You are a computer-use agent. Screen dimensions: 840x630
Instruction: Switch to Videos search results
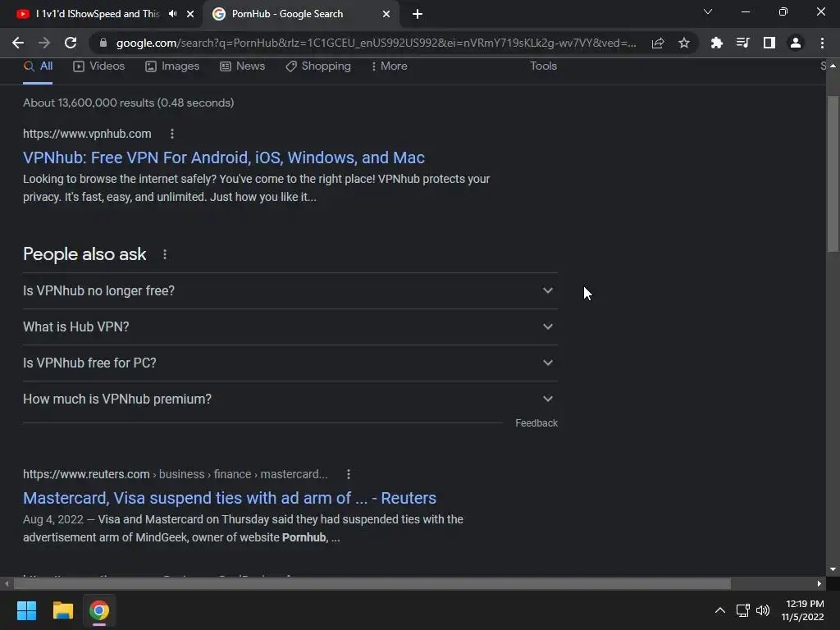(x=99, y=66)
